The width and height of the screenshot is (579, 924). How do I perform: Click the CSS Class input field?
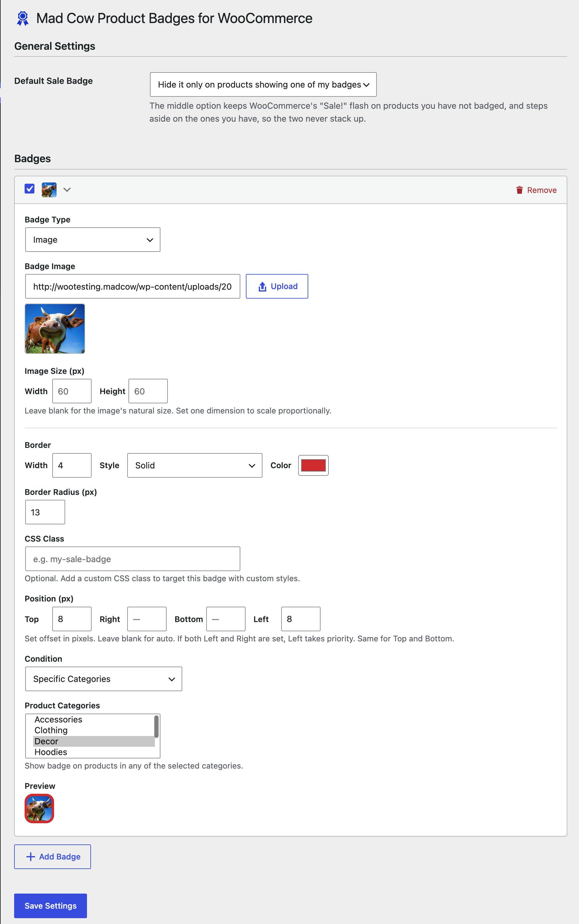(132, 559)
